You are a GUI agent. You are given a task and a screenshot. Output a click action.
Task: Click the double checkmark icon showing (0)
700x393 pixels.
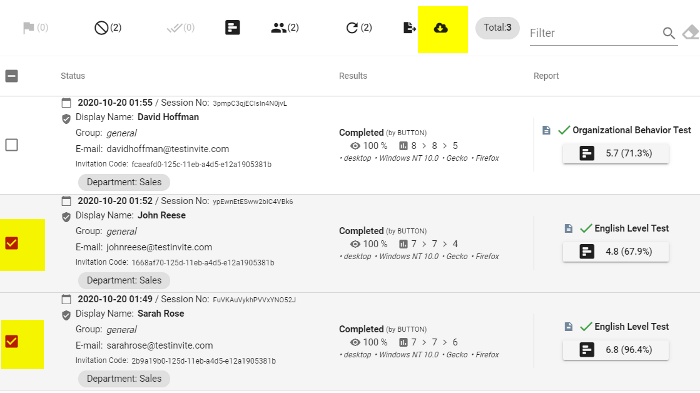(174, 28)
